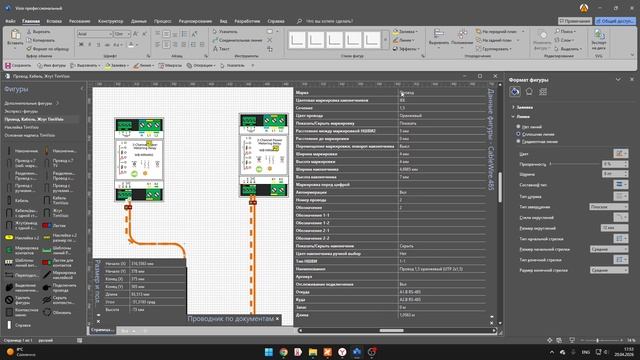Switch to the Вставка ribbon tab

tap(54, 21)
